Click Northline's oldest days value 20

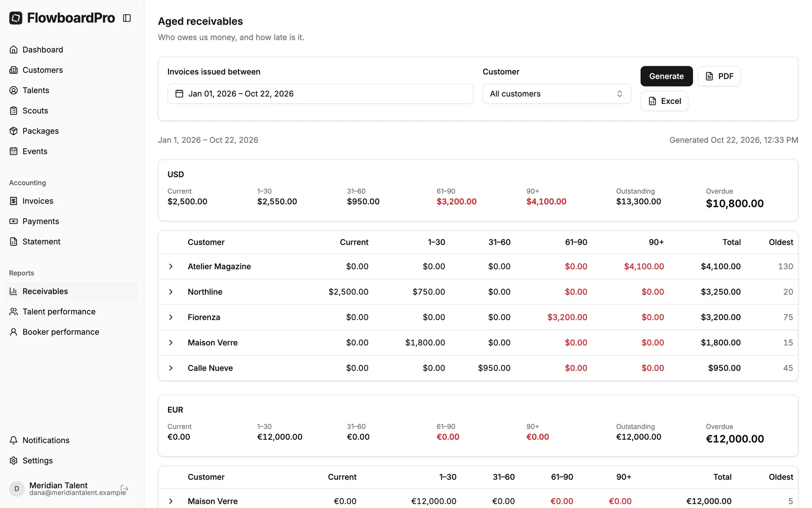(788, 292)
